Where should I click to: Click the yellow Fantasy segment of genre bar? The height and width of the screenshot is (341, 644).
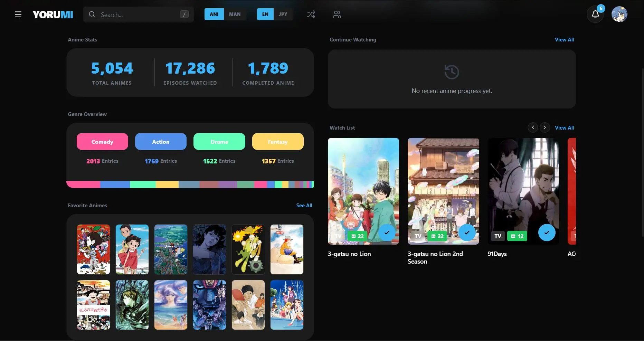(167, 184)
